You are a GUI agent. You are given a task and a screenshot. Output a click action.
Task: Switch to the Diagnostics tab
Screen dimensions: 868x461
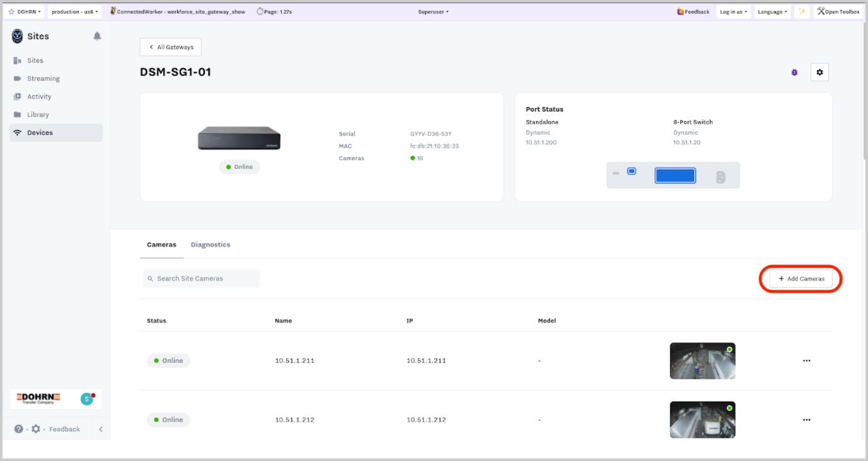click(x=210, y=244)
